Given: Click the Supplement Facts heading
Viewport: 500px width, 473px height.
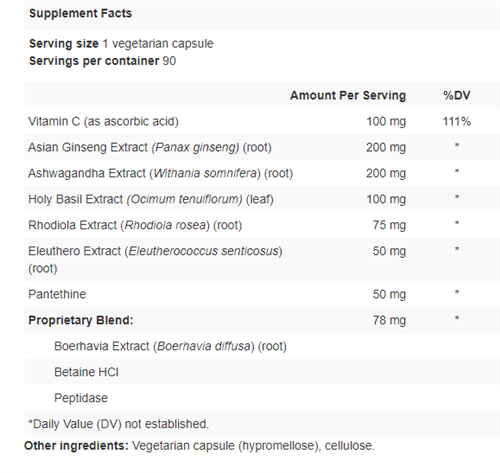Looking at the screenshot, I should 80,13.
